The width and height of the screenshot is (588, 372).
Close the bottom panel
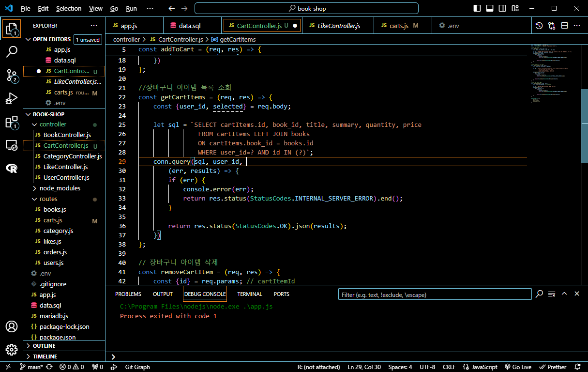[x=577, y=294]
